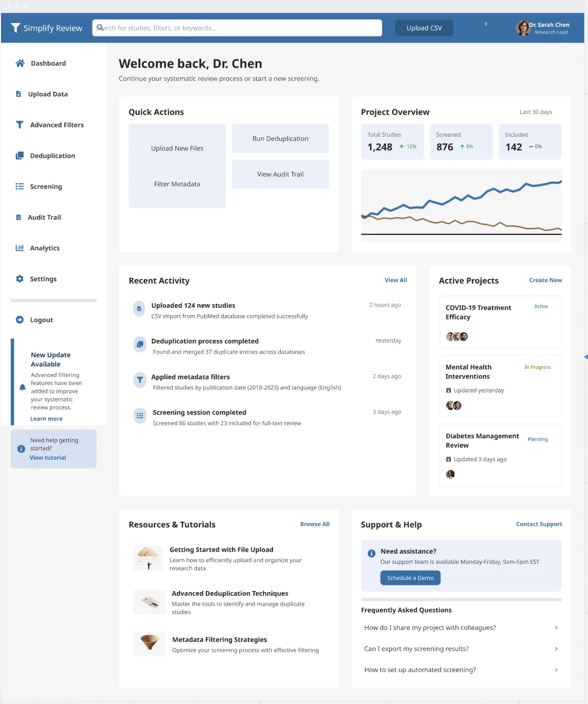The image size is (588, 704).
Task: Click the 'In Progress' status label
Action: tap(538, 367)
